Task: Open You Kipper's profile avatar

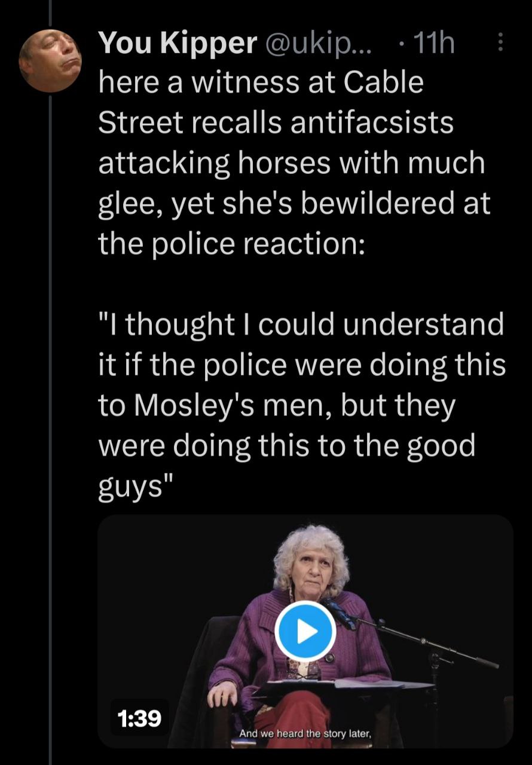Action: pyautogui.click(x=49, y=62)
